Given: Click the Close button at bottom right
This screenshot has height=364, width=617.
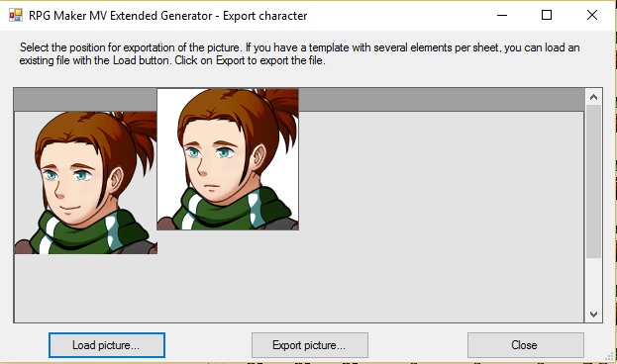Looking at the screenshot, I should (525, 345).
